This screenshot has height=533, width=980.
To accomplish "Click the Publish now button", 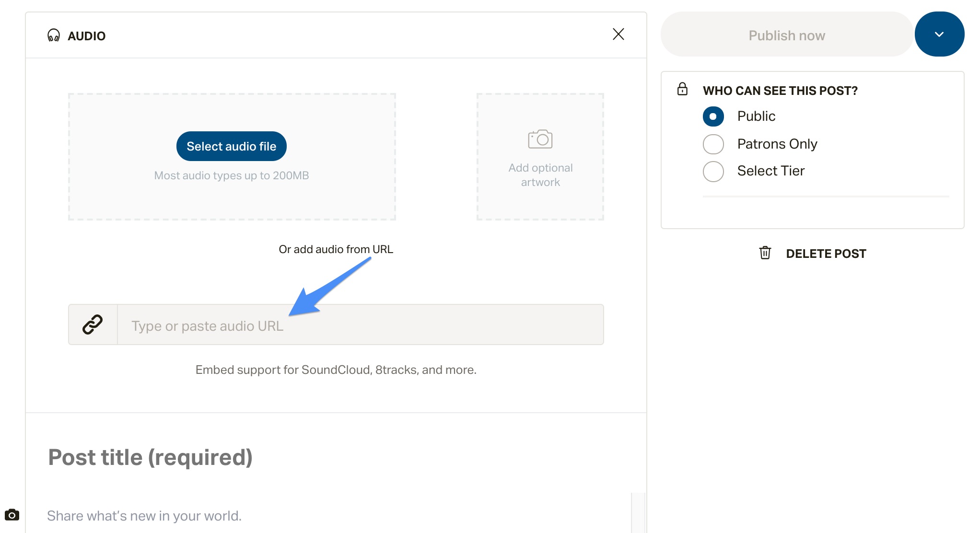I will [x=787, y=34].
